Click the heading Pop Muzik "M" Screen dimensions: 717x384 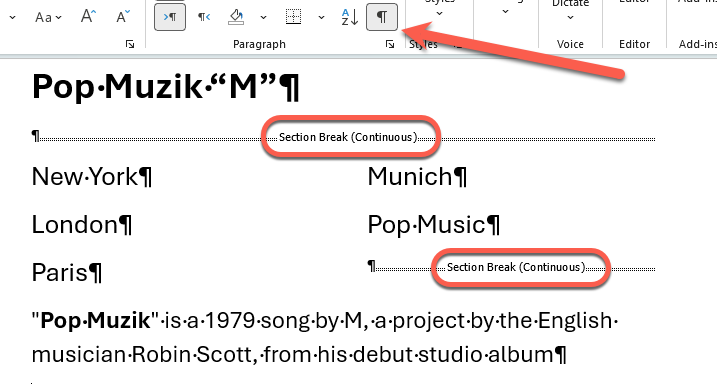coord(166,87)
